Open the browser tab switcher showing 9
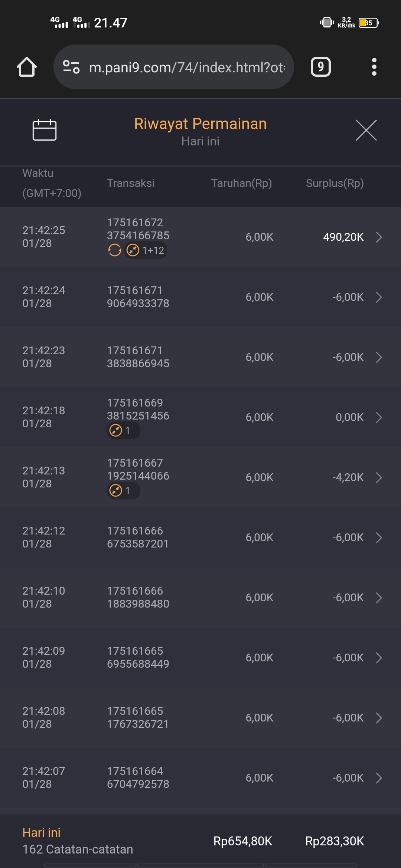This screenshot has width=401, height=868. coord(320,67)
